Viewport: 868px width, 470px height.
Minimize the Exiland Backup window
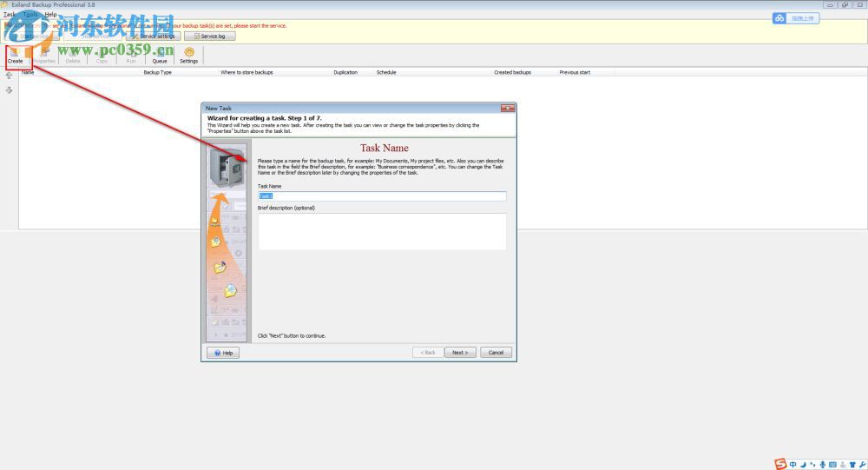click(830, 5)
